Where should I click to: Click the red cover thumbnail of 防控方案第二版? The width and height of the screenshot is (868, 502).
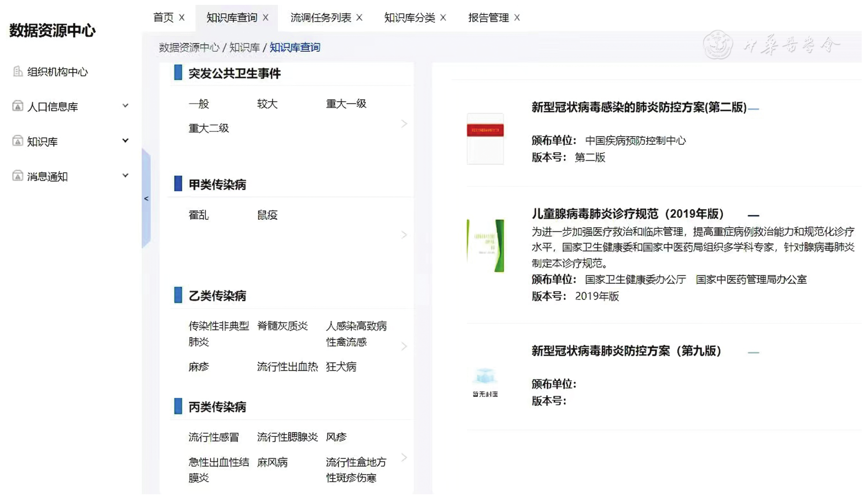pos(485,139)
